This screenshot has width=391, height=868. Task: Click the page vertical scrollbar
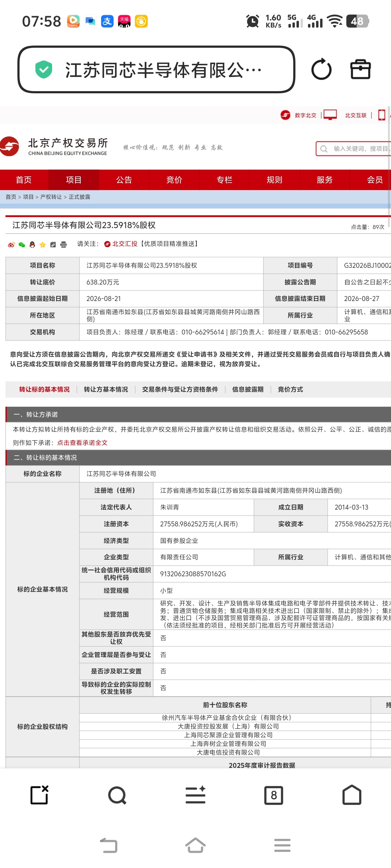[389, 167]
